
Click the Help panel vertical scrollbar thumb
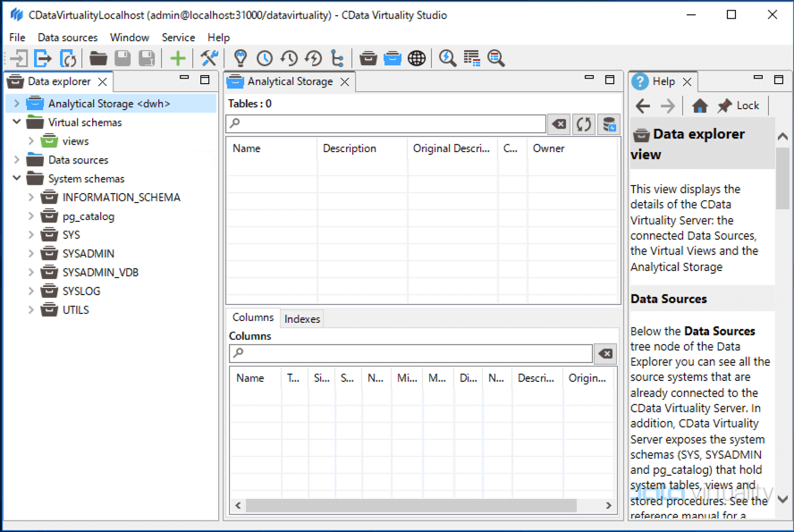point(782,179)
